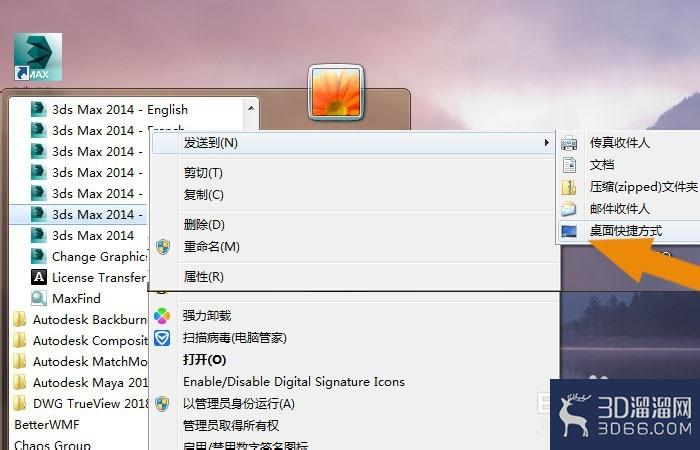700x450 pixels.
Task: Click the License Transfer 'A' icon
Action: click(39, 277)
